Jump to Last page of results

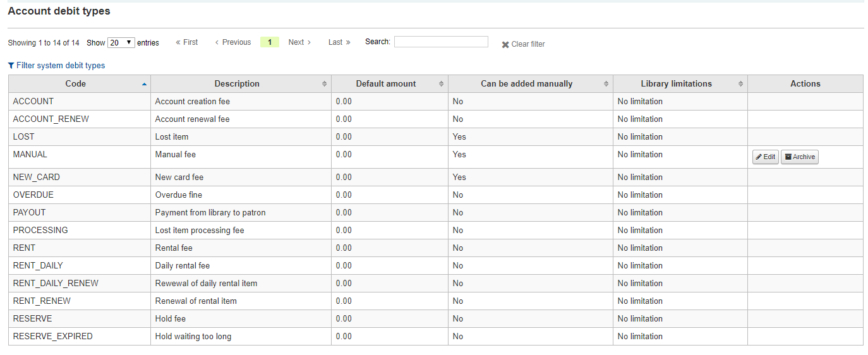[339, 42]
